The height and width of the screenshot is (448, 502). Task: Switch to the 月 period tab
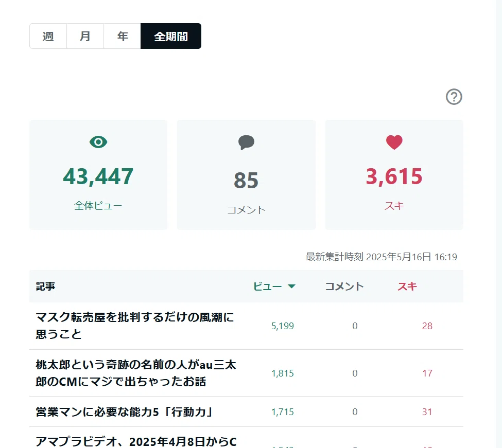pos(85,36)
